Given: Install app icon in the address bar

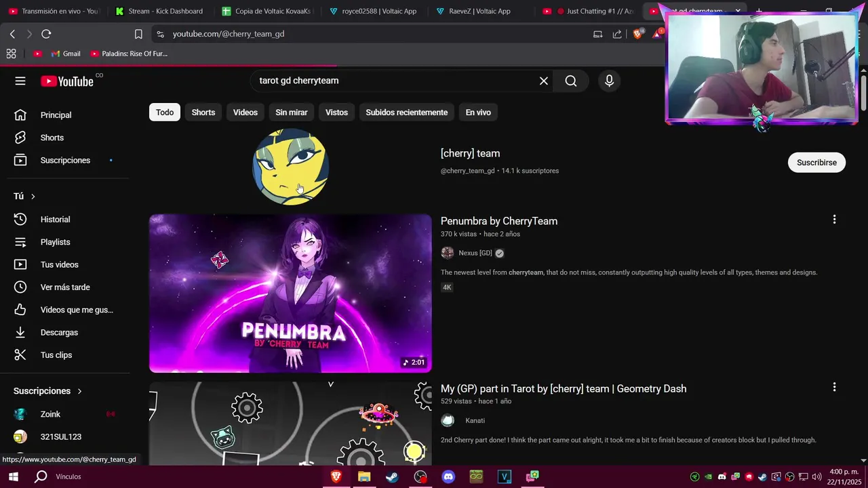Looking at the screenshot, I should pos(597,34).
